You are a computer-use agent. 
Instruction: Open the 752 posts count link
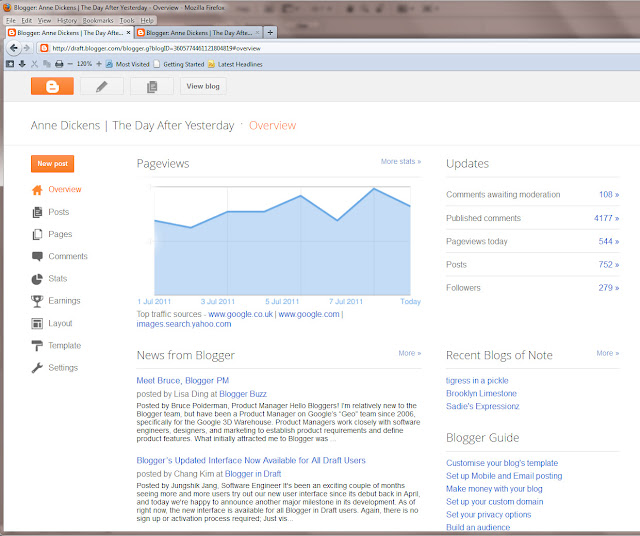(609, 265)
